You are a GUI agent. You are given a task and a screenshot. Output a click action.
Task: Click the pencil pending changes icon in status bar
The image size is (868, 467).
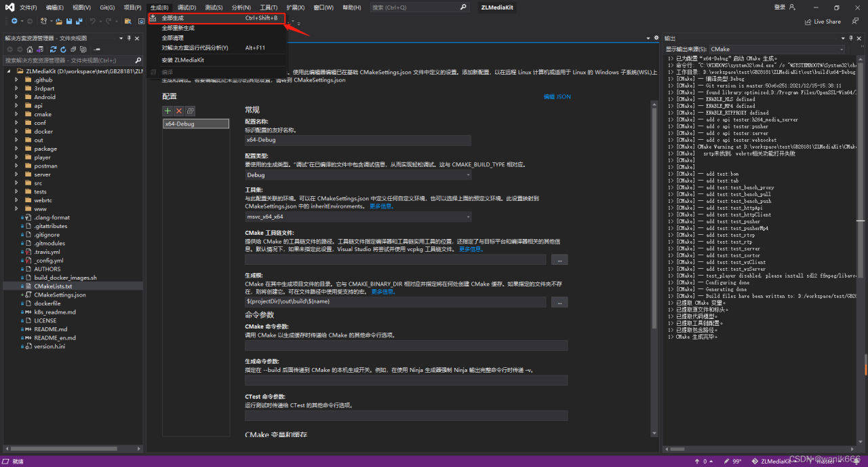point(726,461)
